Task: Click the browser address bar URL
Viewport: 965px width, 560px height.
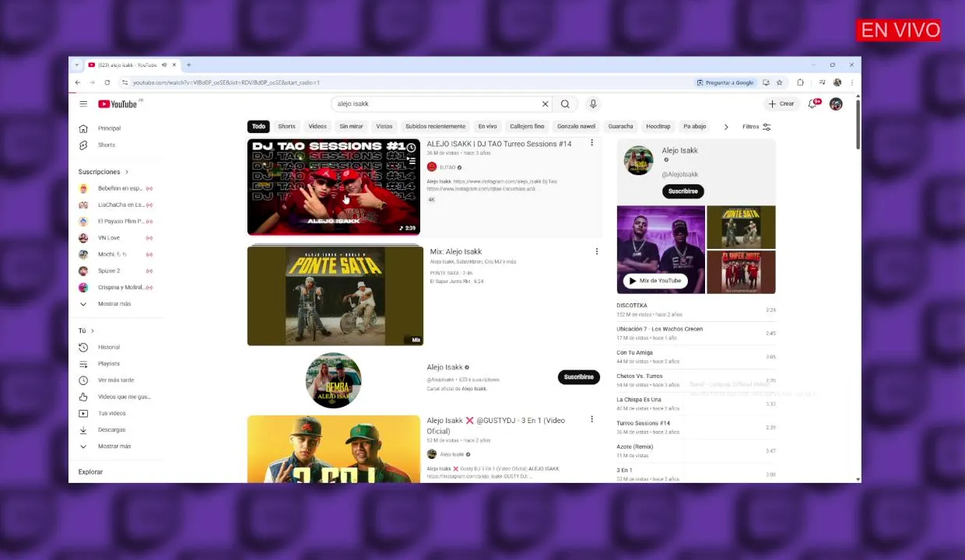Action: tap(226, 82)
